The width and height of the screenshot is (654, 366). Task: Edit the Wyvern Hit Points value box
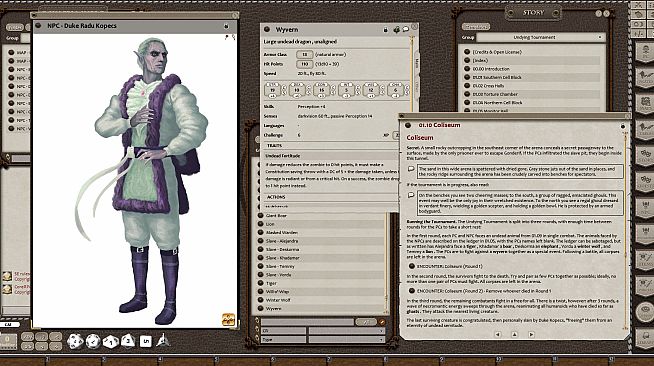point(304,64)
